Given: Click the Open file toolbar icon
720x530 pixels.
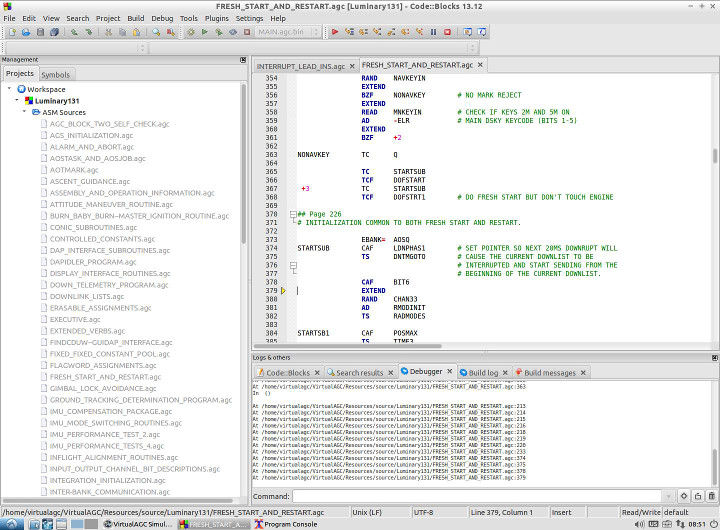Looking at the screenshot, I should 25,32.
